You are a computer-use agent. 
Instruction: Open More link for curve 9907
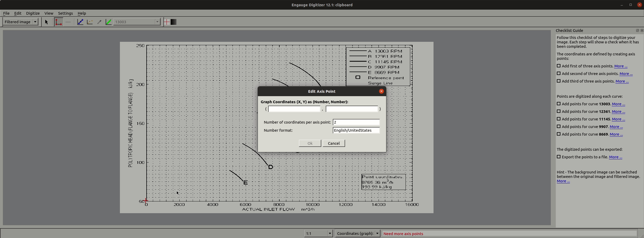click(616, 127)
